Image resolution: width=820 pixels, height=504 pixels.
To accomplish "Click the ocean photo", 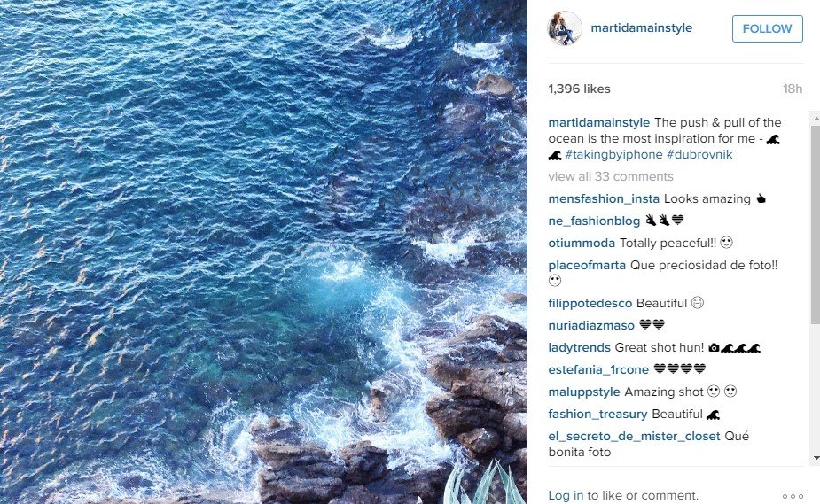I will tap(263, 252).
